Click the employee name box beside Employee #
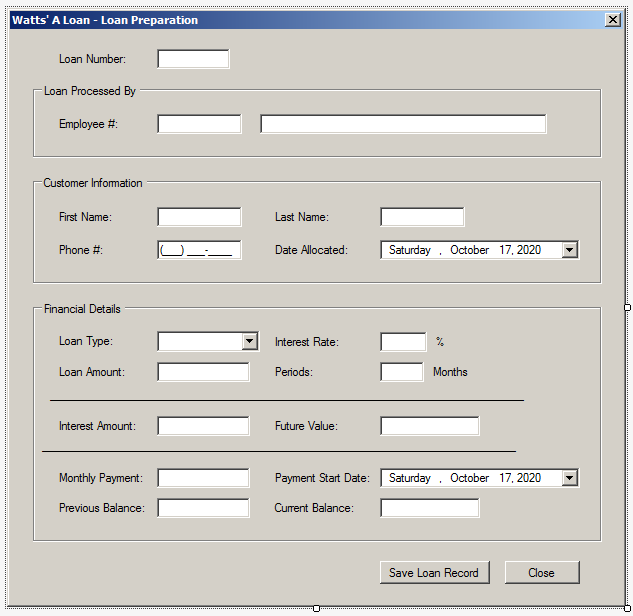This screenshot has height=616, width=633. pyautogui.click(x=403, y=124)
